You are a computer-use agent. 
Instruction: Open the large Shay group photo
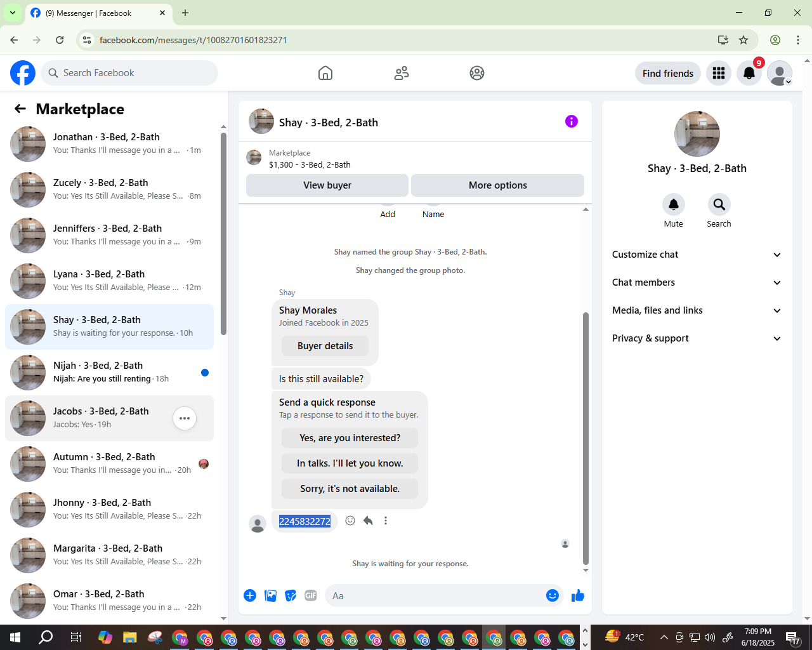coord(697,134)
